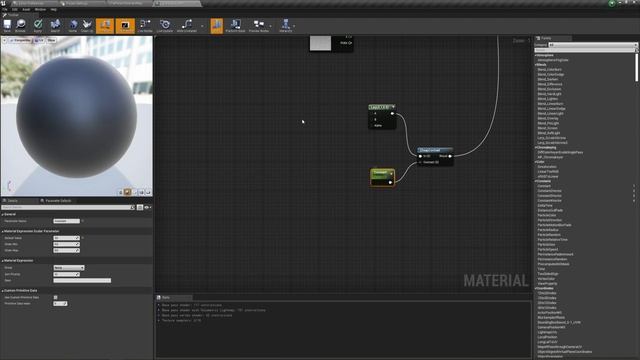640x360 pixels.
Task: Click the Home toolbar icon
Action: 73,26
